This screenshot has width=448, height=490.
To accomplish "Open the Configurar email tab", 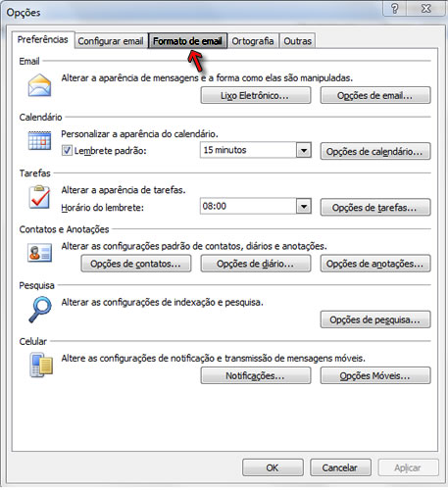I will pos(111,41).
